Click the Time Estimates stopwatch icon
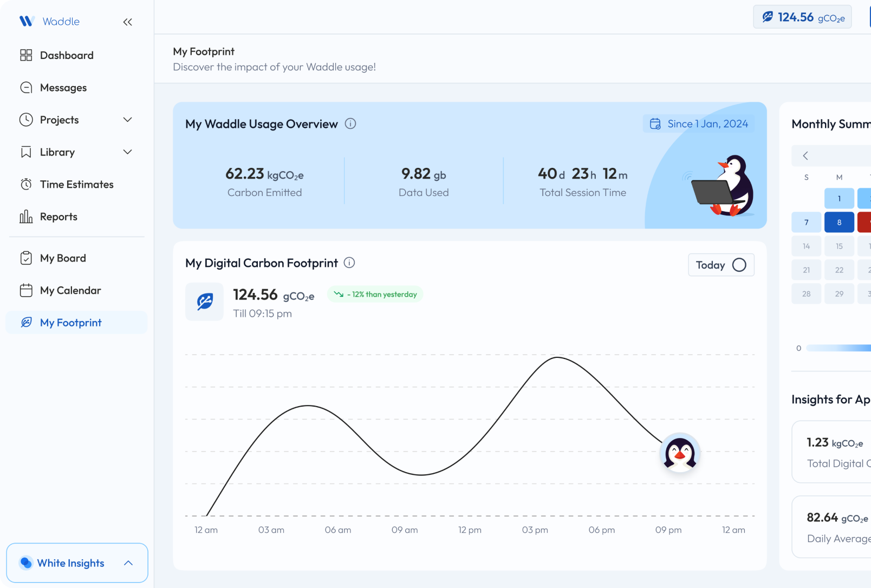Screen dimensions: 871x588 [26, 185]
